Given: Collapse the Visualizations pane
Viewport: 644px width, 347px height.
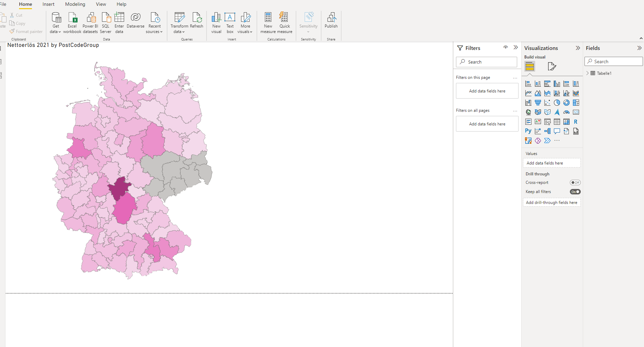Looking at the screenshot, I should point(577,48).
